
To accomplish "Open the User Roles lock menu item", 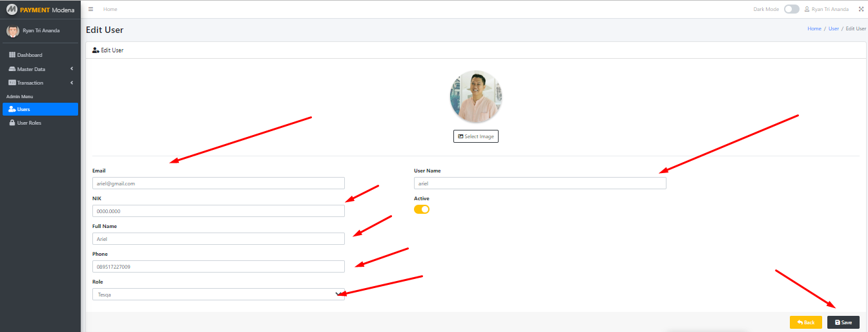I will 28,123.
